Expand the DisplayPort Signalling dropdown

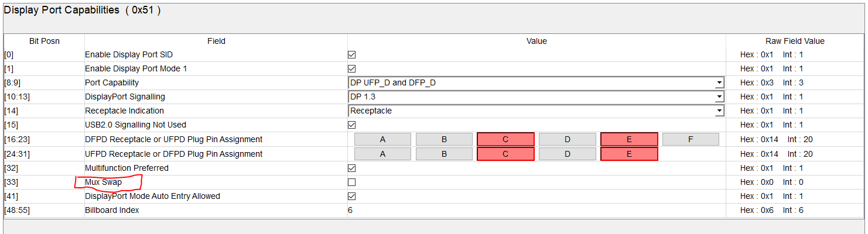click(x=719, y=97)
